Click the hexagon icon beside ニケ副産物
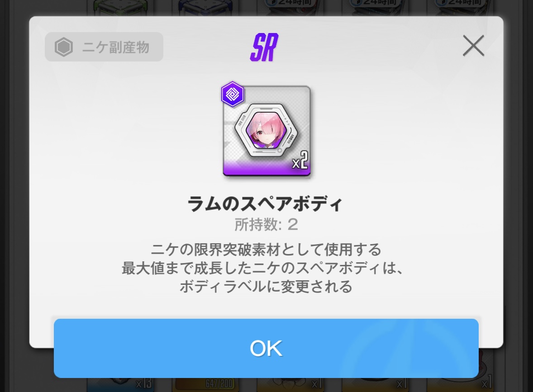533x392 pixels. tap(63, 47)
